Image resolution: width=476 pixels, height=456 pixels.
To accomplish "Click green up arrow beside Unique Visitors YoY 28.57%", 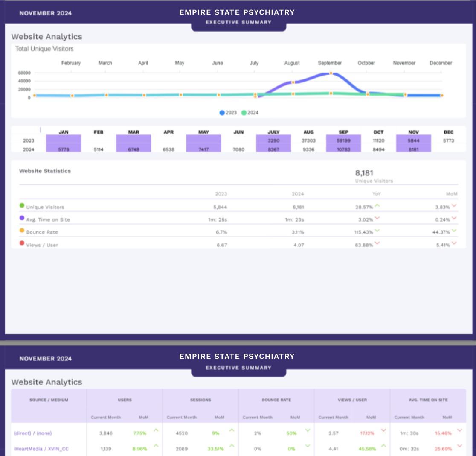I will [377, 206].
